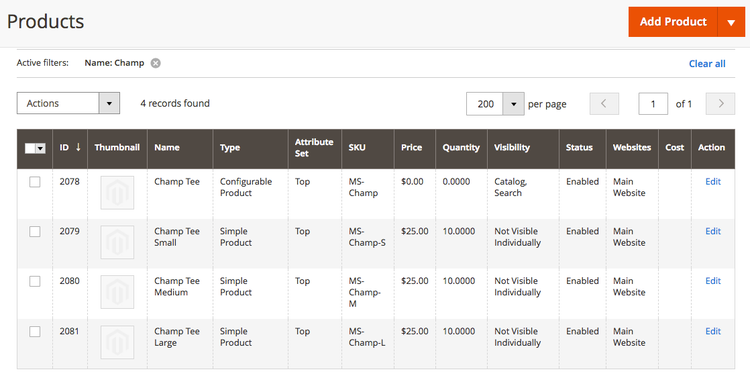Click the page number input field
750x382 pixels.
[x=653, y=104]
